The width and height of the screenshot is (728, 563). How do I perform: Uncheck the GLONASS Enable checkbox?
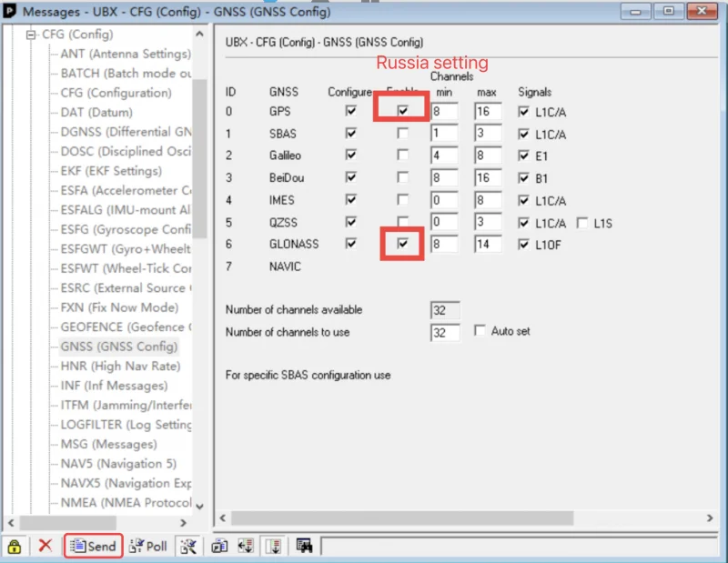402,244
